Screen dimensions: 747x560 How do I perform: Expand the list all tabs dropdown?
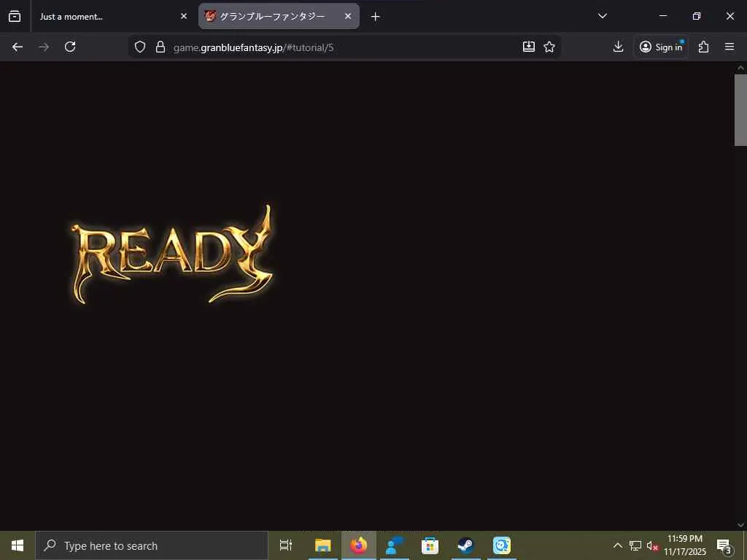pyautogui.click(x=602, y=16)
